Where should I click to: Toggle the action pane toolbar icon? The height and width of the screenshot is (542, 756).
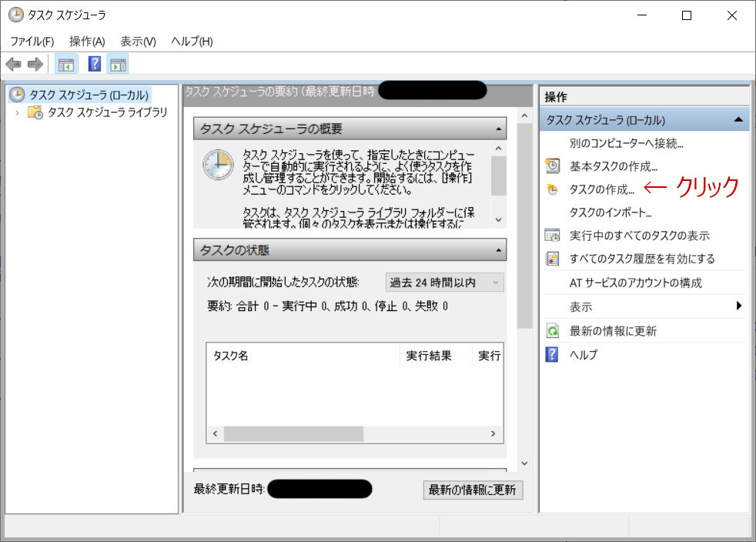point(118,64)
